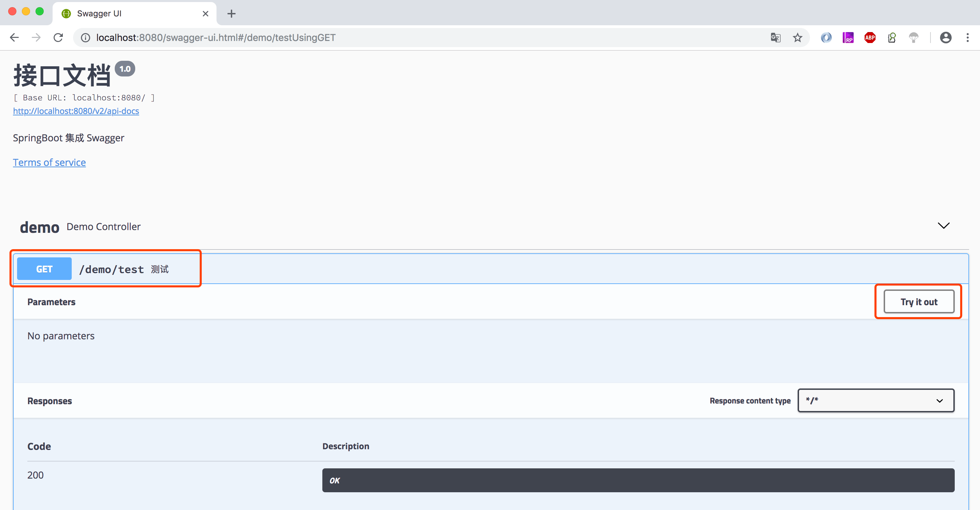Go forward with the browser arrow

coord(36,37)
